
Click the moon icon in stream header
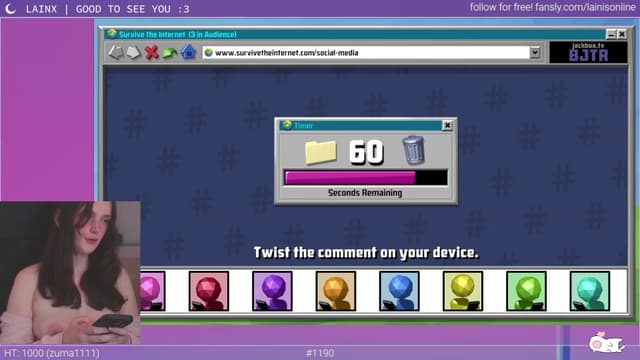tap(11, 9)
